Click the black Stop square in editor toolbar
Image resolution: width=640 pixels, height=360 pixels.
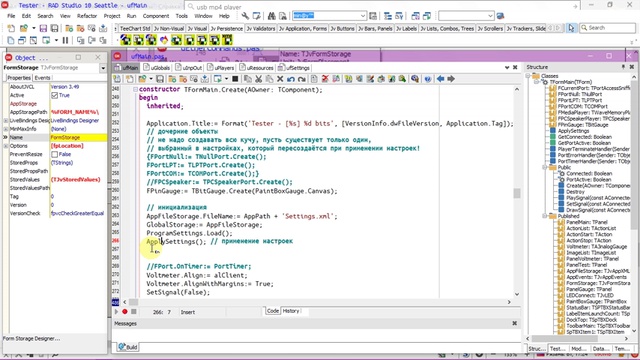[235, 79]
